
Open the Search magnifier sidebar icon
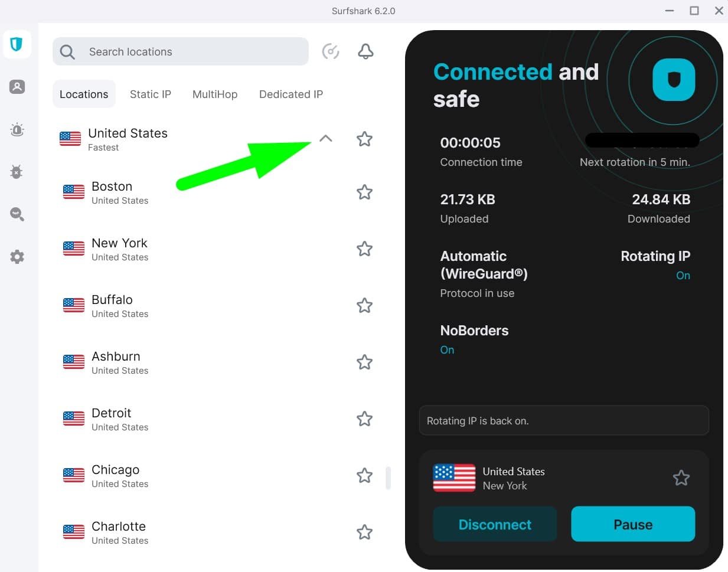pos(17,214)
